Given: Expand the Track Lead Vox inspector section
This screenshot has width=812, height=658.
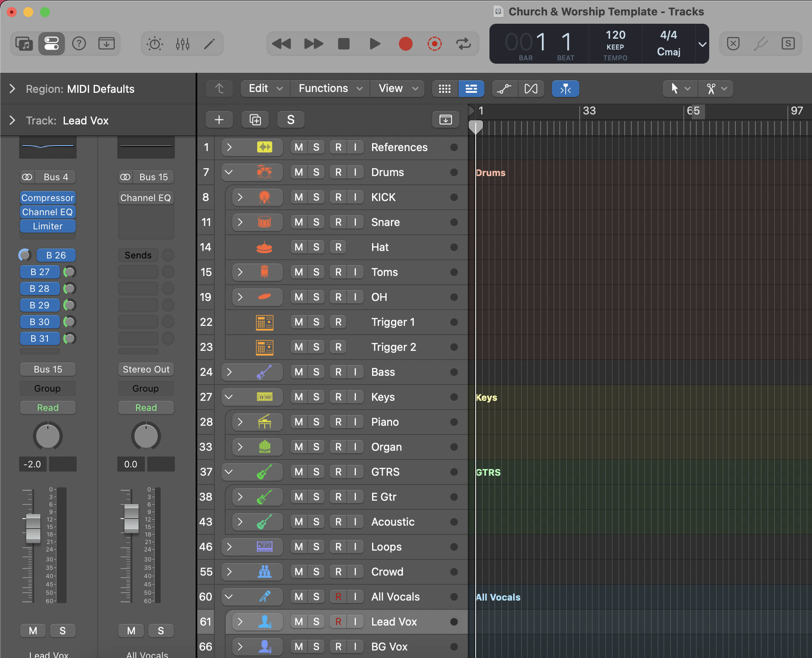Looking at the screenshot, I should click(x=12, y=120).
